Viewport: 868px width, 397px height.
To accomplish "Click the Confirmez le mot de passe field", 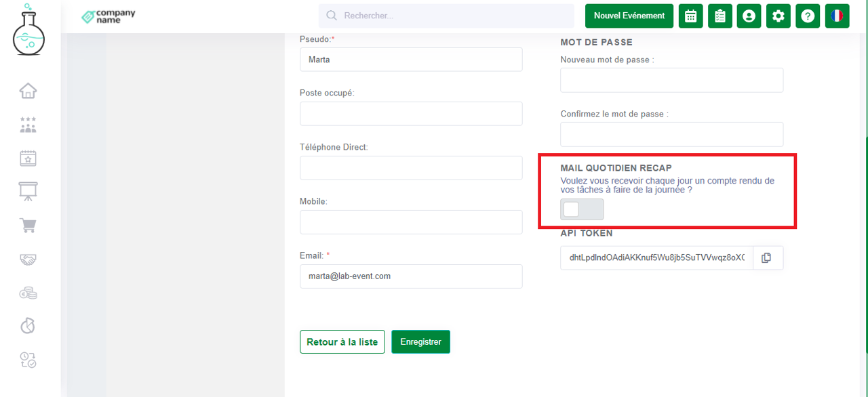I will point(671,134).
